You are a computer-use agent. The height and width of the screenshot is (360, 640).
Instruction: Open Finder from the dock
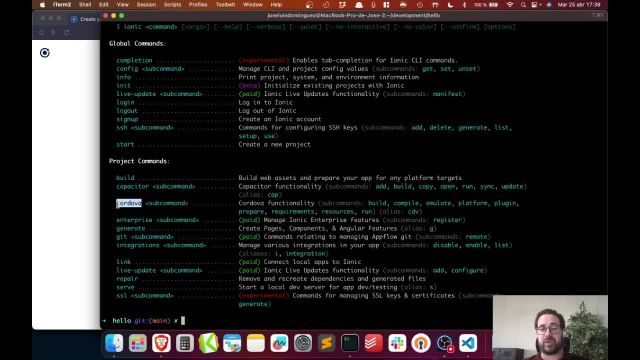click(114, 343)
